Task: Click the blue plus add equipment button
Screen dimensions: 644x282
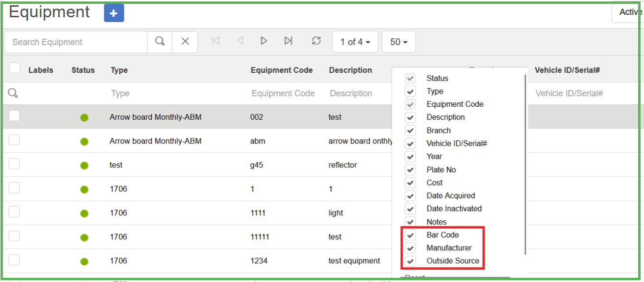Action: 114,13
